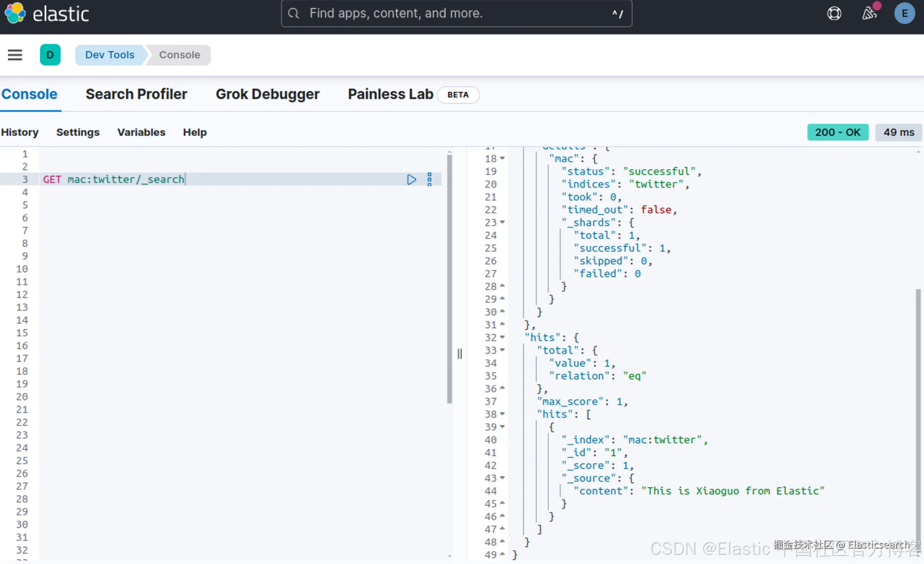Open the help lifebuoy icon

point(834,14)
